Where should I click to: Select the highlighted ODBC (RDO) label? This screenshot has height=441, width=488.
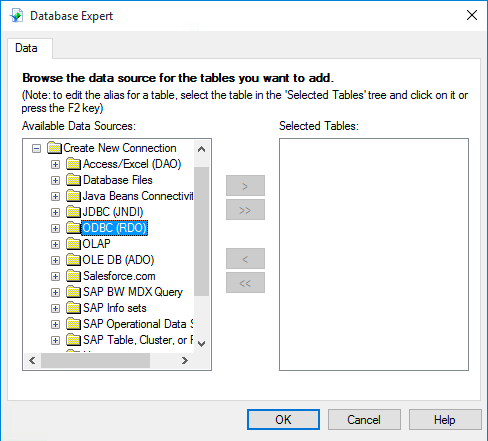pyautogui.click(x=114, y=228)
